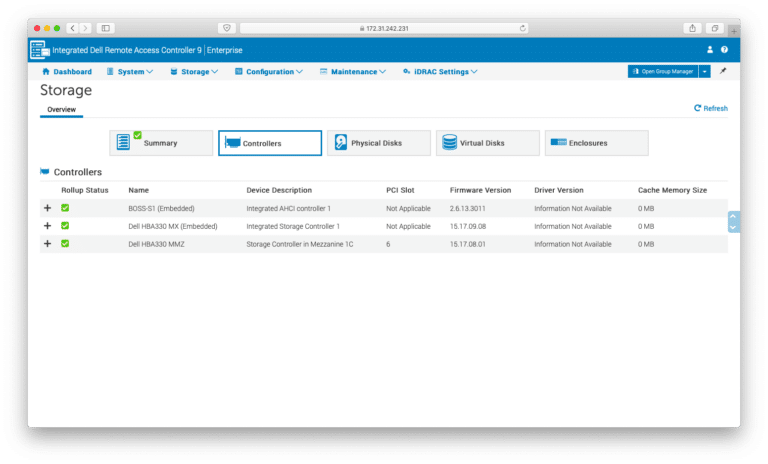Image resolution: width=768 pixels, height=464 pixels.
Task: Expand the BOSS-S1 (Embedded) row
Action: tap(48, 208)
